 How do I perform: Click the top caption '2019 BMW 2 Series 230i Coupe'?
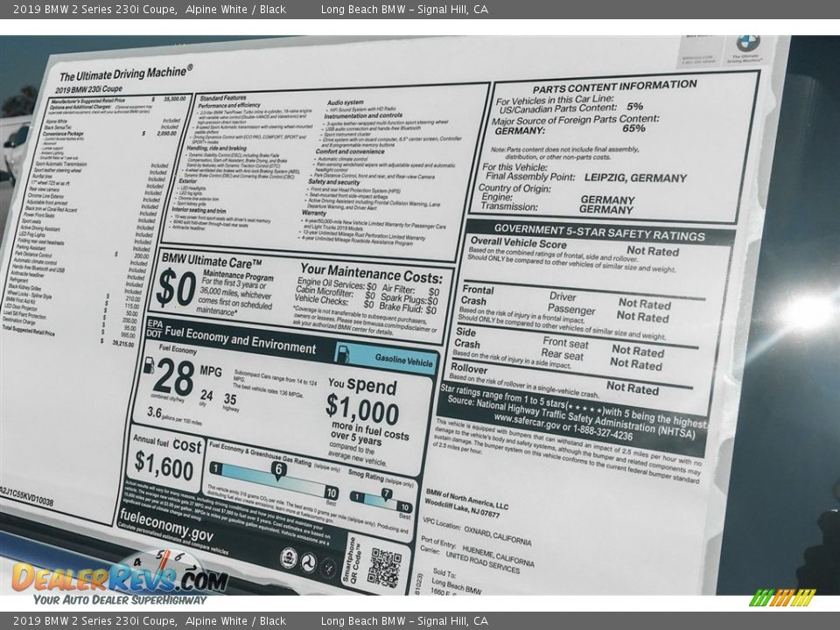tap(94, 10)
